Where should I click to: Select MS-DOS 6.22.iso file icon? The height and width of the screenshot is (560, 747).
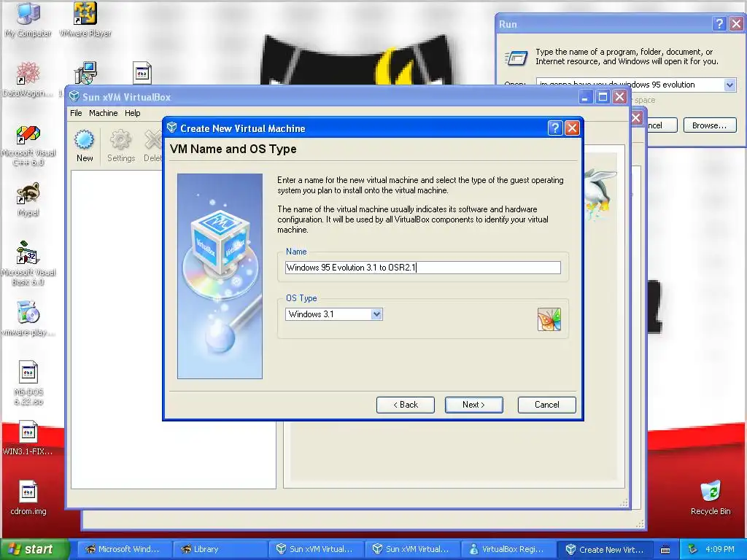(x=28, y=384)
